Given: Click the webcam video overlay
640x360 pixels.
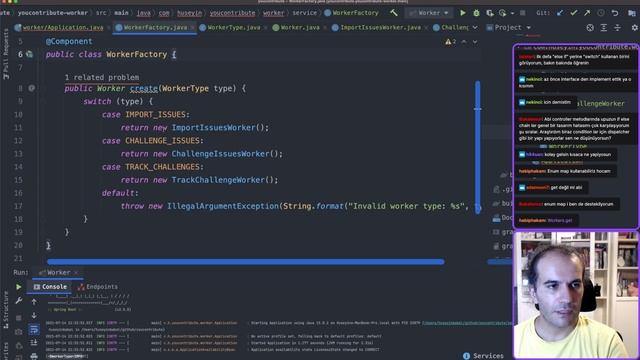Looking at the screenshot, I should [x=576, y=296].
